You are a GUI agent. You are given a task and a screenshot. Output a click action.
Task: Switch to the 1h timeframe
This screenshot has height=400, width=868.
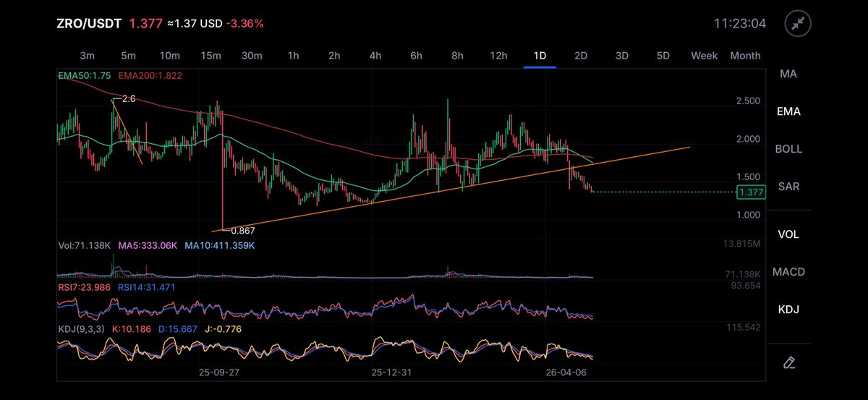tap(293, 56)
